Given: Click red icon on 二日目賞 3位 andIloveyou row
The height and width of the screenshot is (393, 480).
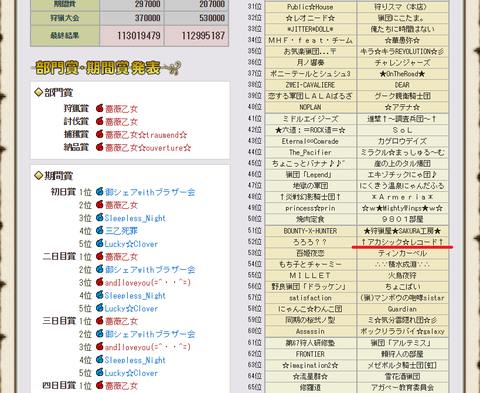Looking at the screenshot, I should coord(99,282).
